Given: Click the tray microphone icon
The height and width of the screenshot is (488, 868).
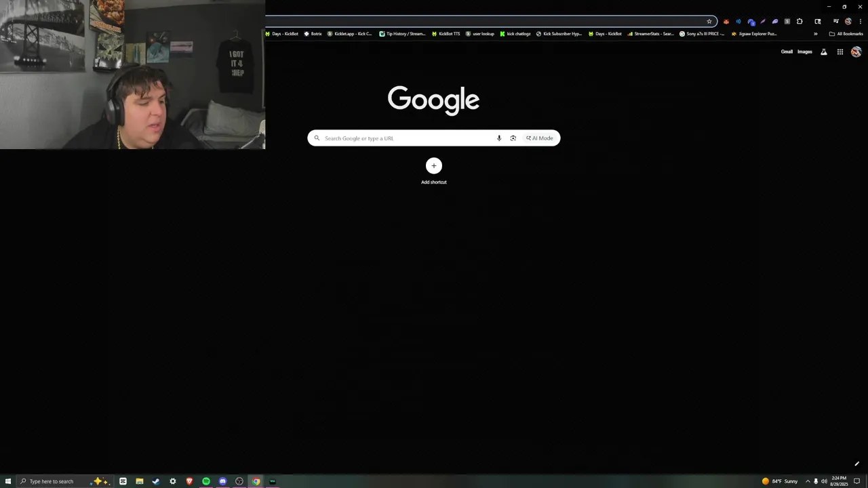Looking at the screenshot, I should tap(816, 481).
